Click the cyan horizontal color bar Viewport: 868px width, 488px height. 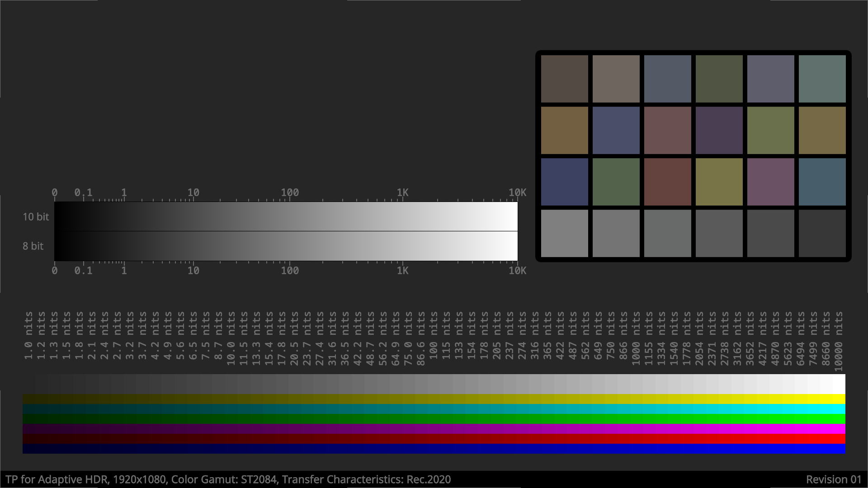(x=434, y=409)
